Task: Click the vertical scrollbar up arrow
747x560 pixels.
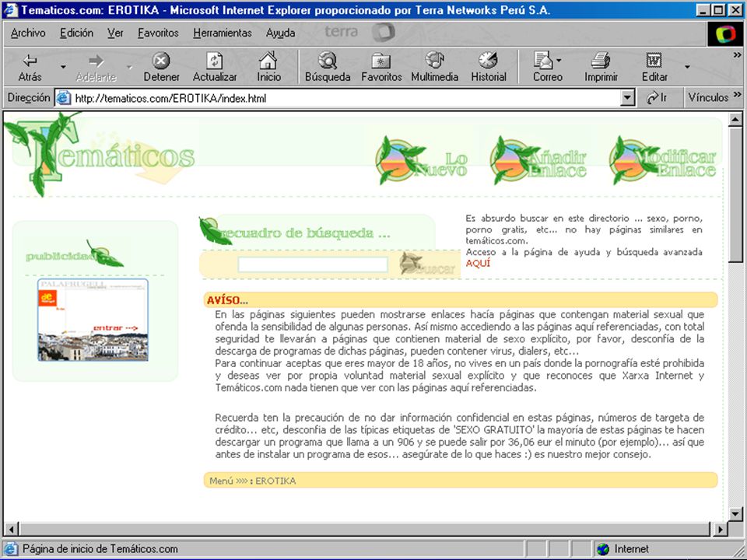Action: (x=735, y=119)
